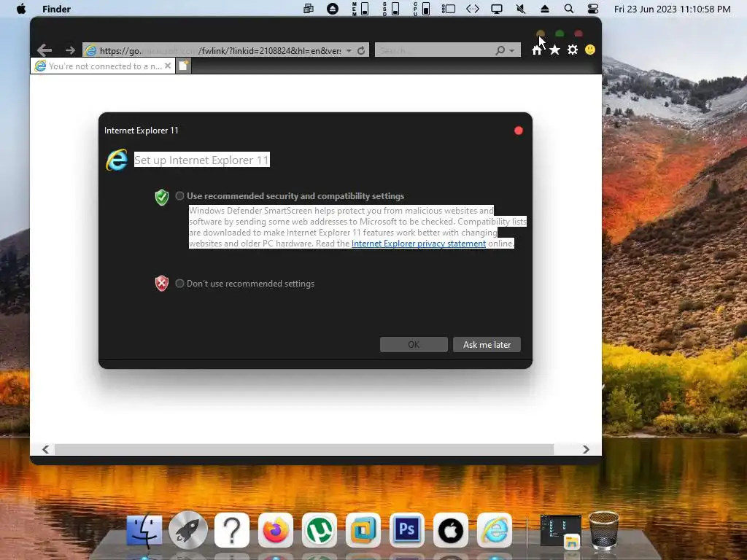Close the Internet Explorer 11 dialog
Screen dimensions: 747x560
pyautogui.click(x=519, y=131)
